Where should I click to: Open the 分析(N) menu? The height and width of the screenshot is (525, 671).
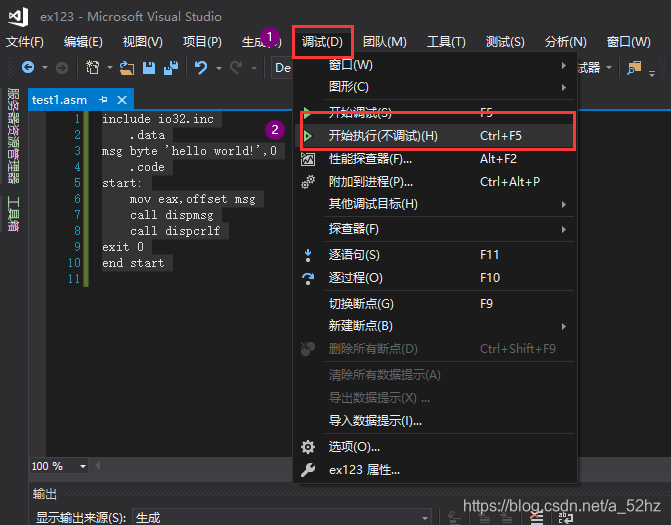(x=565, y=42)
